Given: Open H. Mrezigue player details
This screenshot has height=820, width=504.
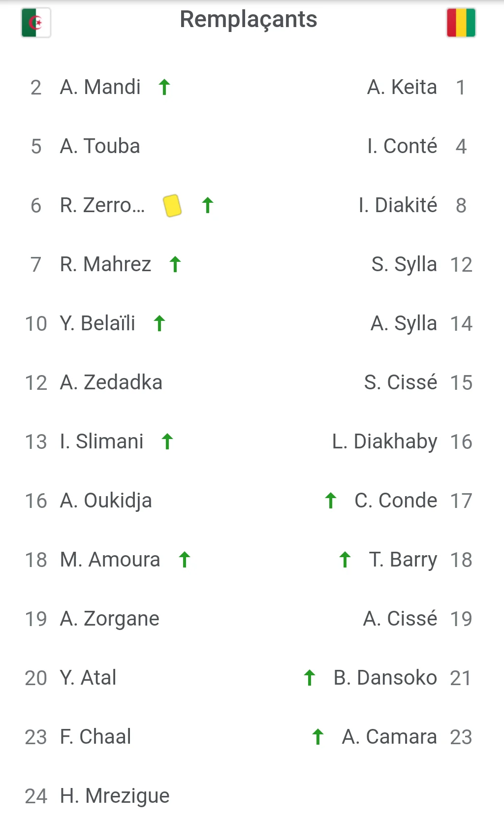Looking at the screenshot, I should tap(114, 796).
